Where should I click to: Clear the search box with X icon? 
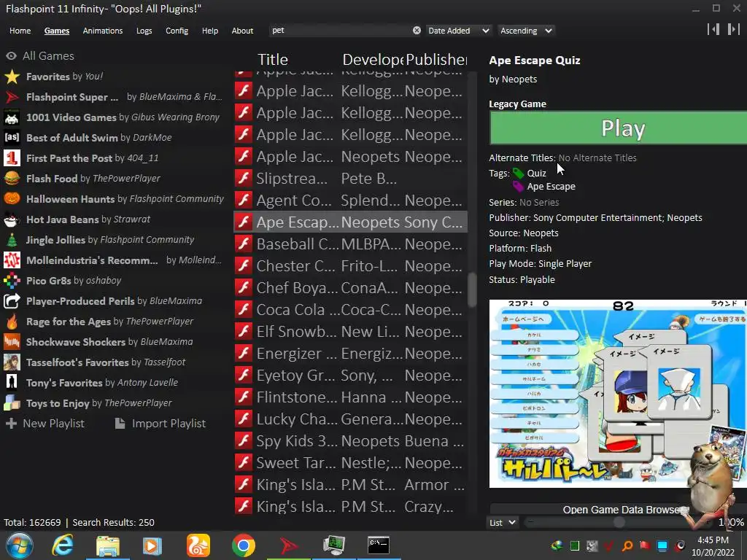click(x=417, y=31)
